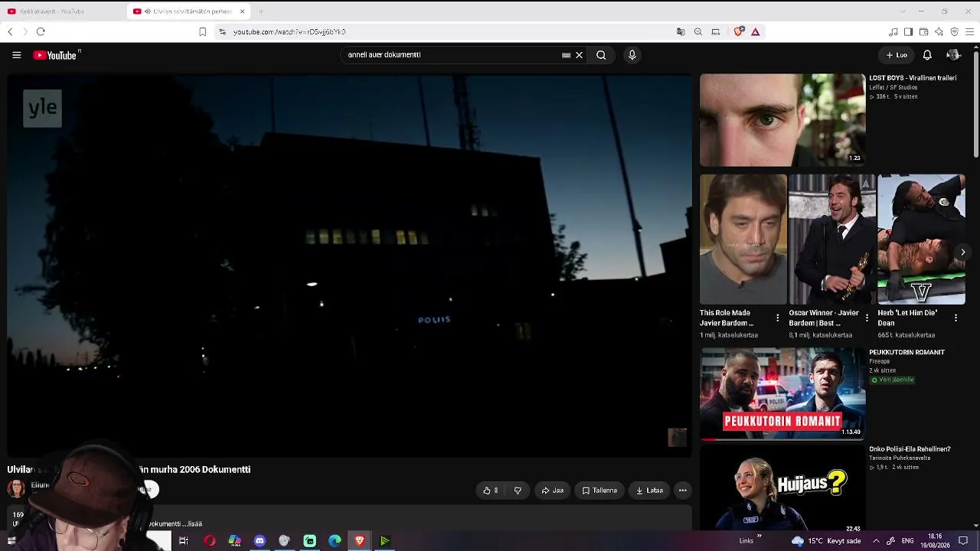Image resolution: width=980 pixels, height=551 pixels.
Task: Open the browser main menu
Action: [969, 31]
